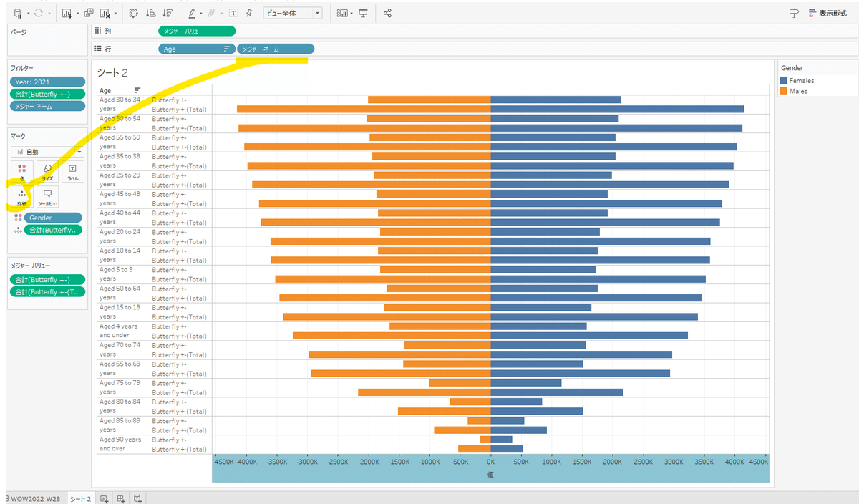The height and width of the screenshot is (504, 859).
Task: Click the color icon beside Gender pill
Action: tap(18, 218)
